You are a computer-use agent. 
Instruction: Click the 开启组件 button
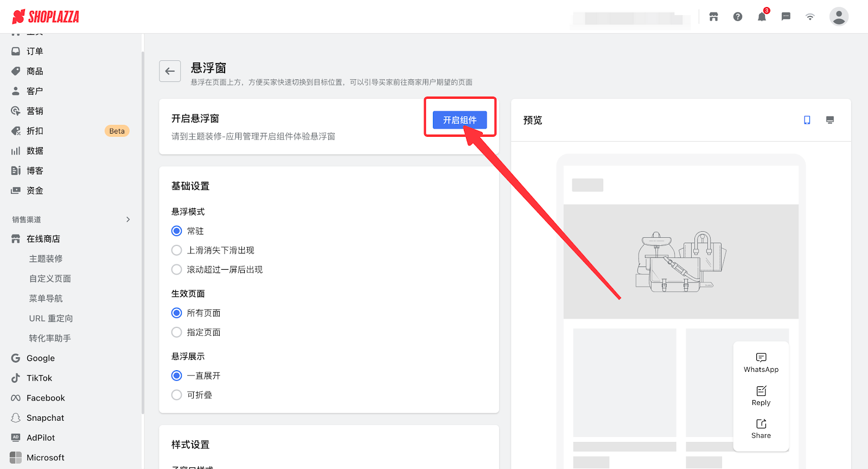[x=459, y=120]
